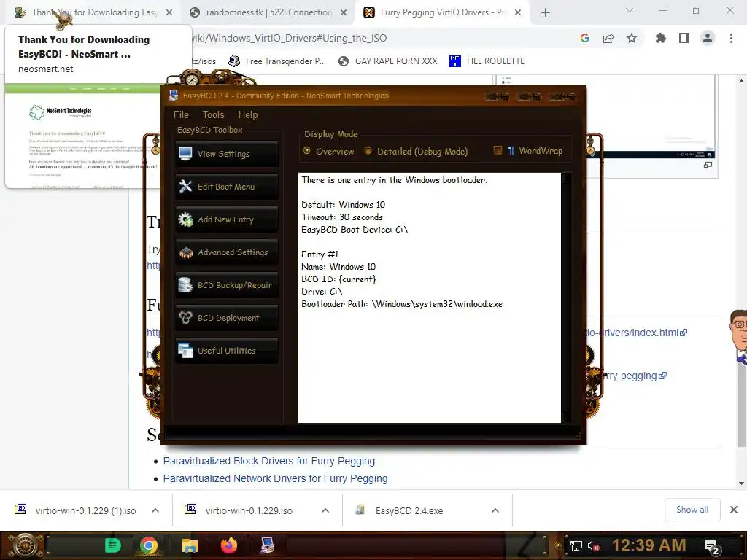Open Chrome profile avatar

(708, 38)
